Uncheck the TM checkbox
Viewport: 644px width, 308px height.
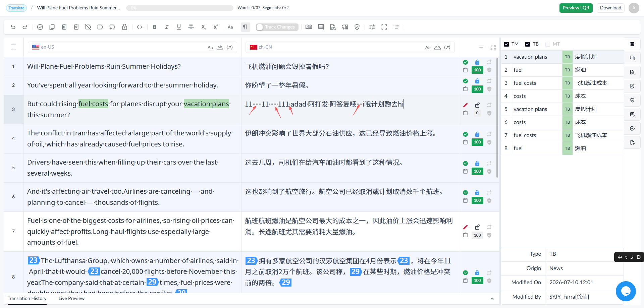506,44
